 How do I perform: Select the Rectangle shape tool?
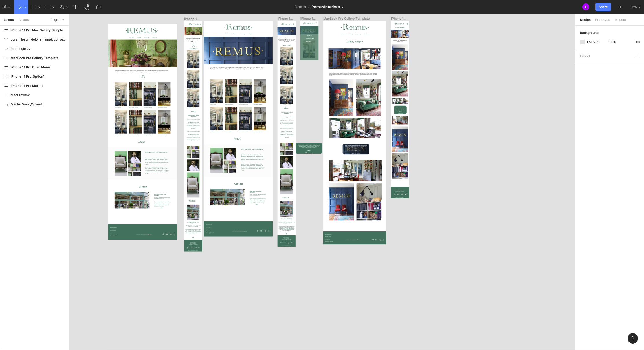pyautogui.click(x=48, y=7)
